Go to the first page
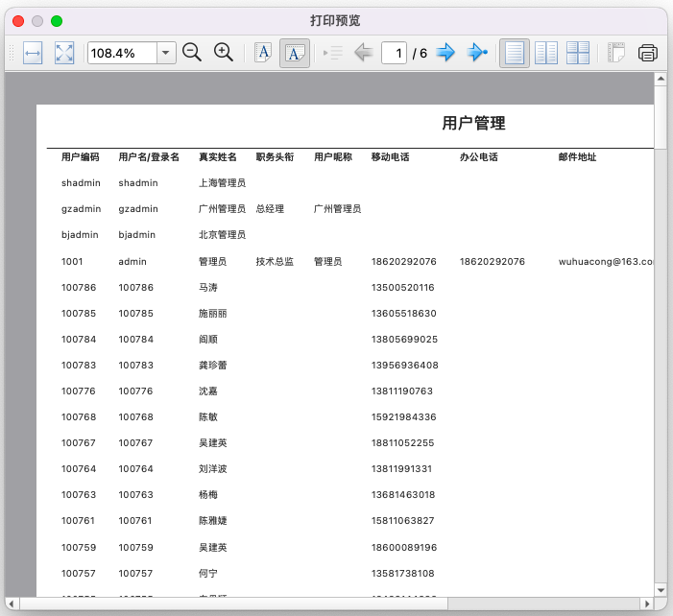This screenshot has width=673, height=616. [333, 54]
